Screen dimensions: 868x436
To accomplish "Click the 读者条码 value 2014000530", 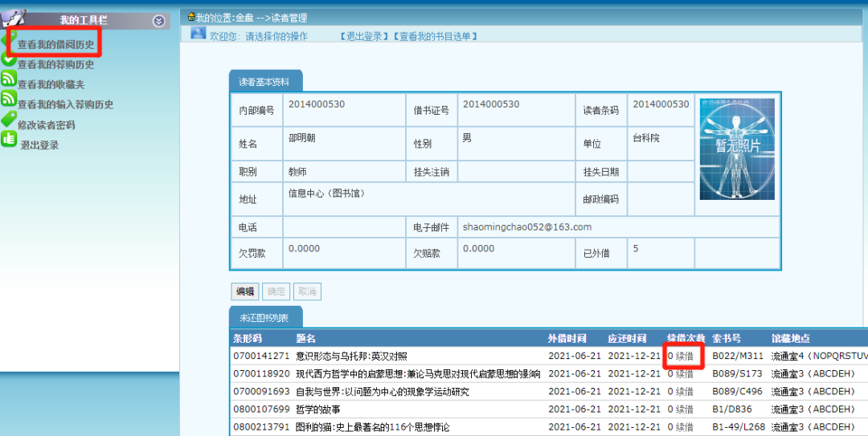I will click(x=661, y=104).
